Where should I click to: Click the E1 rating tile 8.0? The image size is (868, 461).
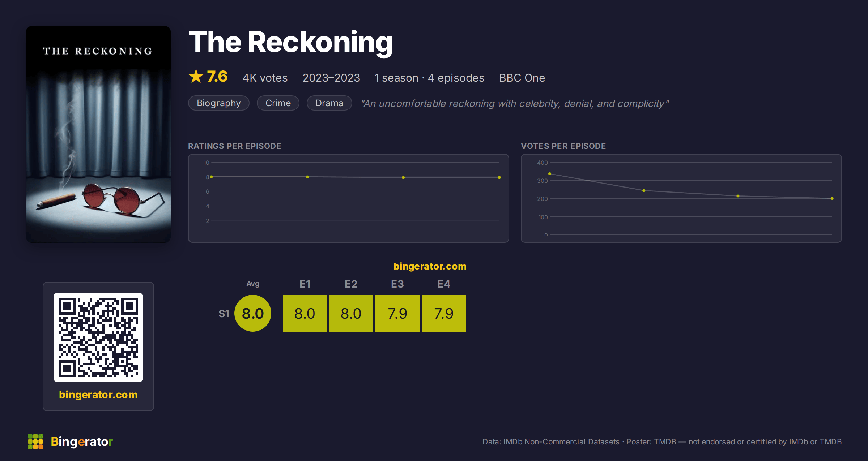(x=305, y=313)
